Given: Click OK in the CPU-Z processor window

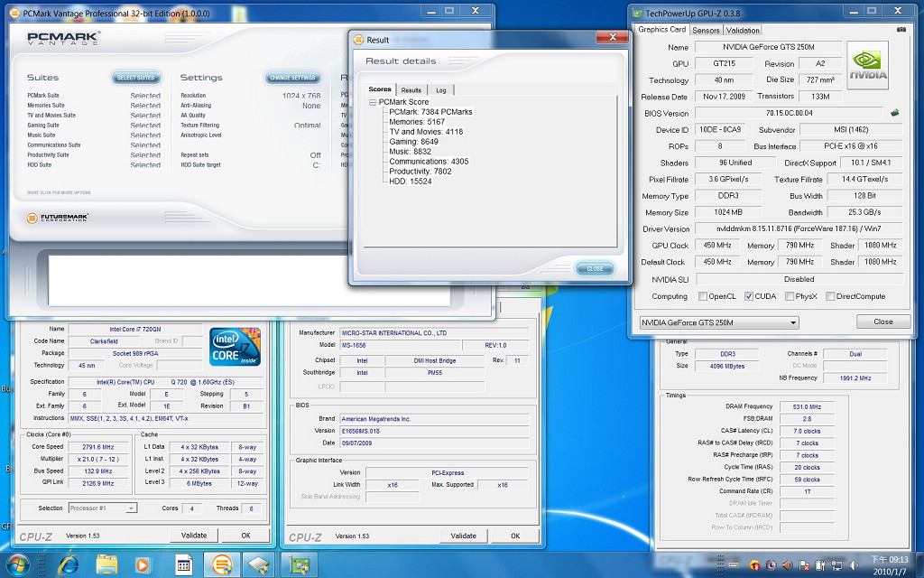Looking at the screenshot, I should 245,536.
